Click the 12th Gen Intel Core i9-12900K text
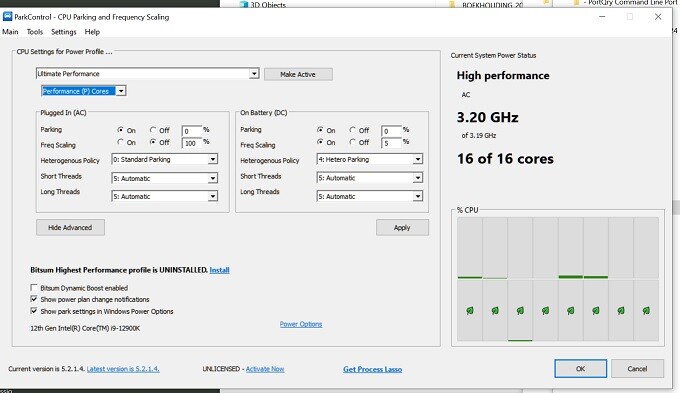The width and height of the screenshot is (680, 393). [85, 328]
